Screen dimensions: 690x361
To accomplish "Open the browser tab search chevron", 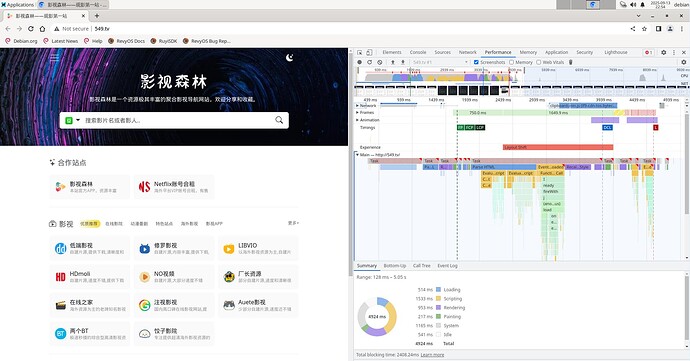I will pyautogui.click(x=639, y=16).
